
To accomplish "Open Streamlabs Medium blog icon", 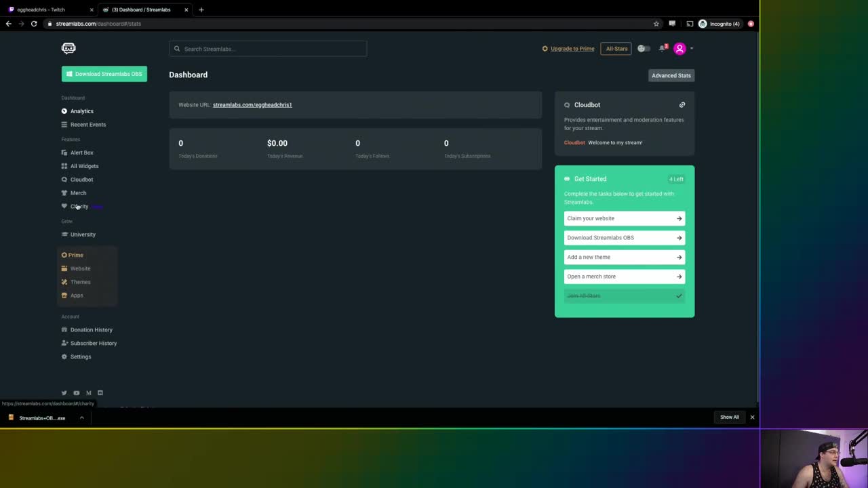I will coord(88,393).
